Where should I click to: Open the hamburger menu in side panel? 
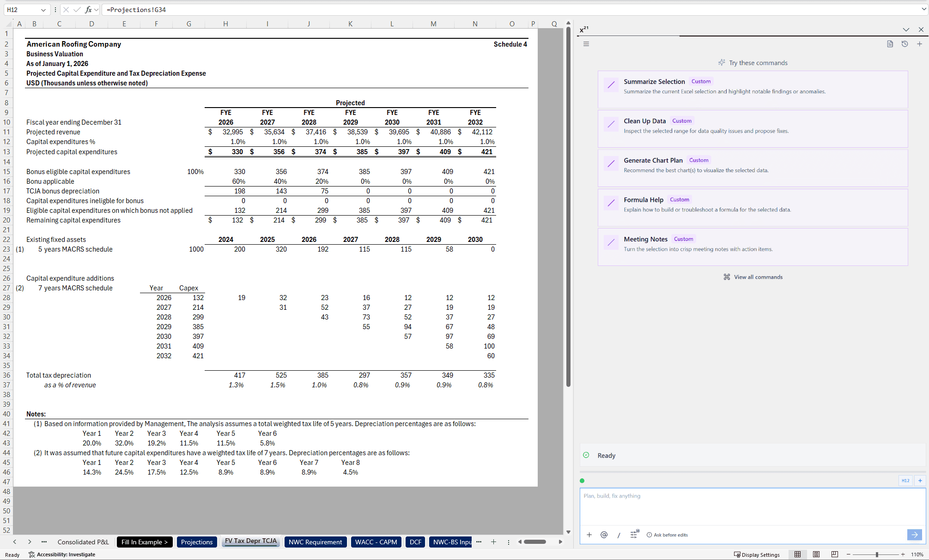click(586, 44)
